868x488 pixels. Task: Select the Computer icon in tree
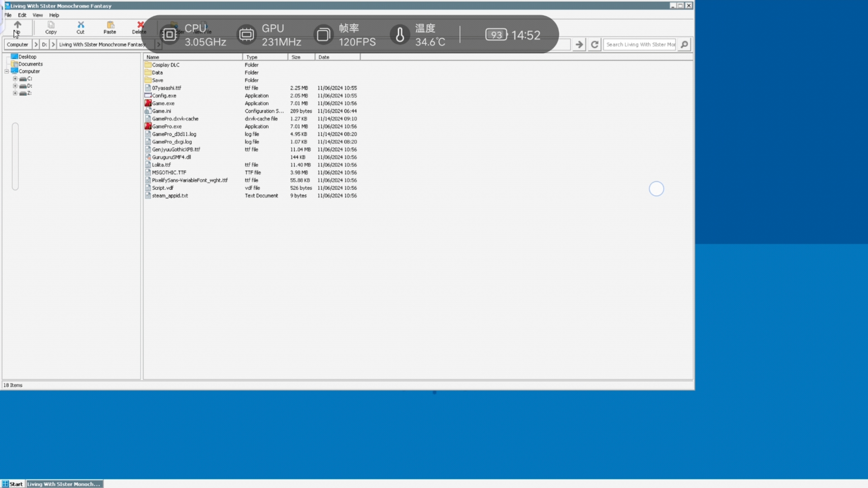coord(14,71)
